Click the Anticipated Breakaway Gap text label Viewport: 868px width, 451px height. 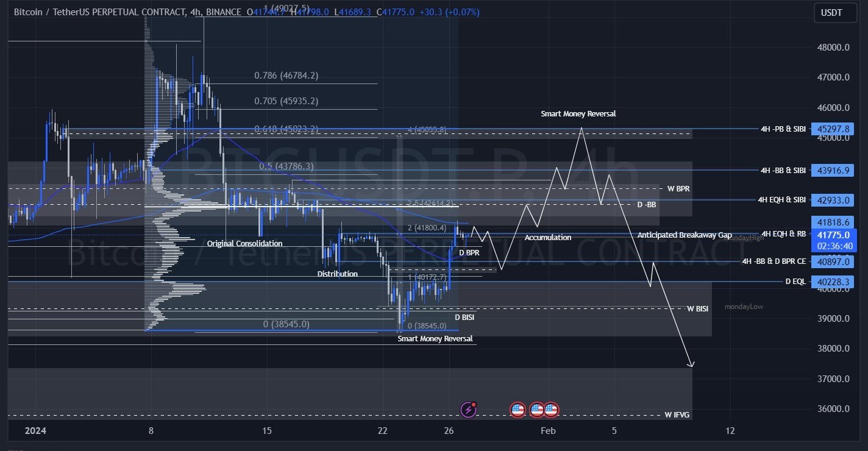pyautogui.click(x=684, y=235)
